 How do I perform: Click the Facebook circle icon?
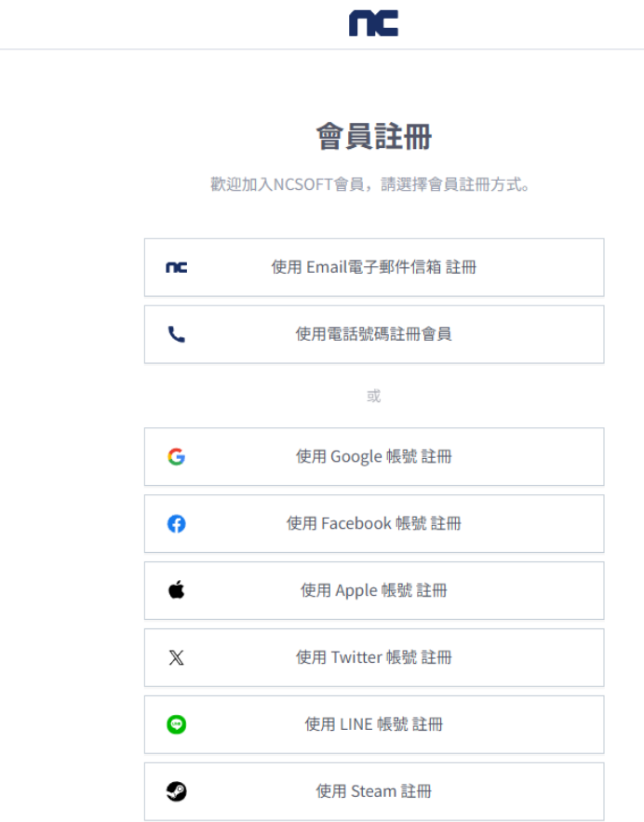tap(177, 523)
